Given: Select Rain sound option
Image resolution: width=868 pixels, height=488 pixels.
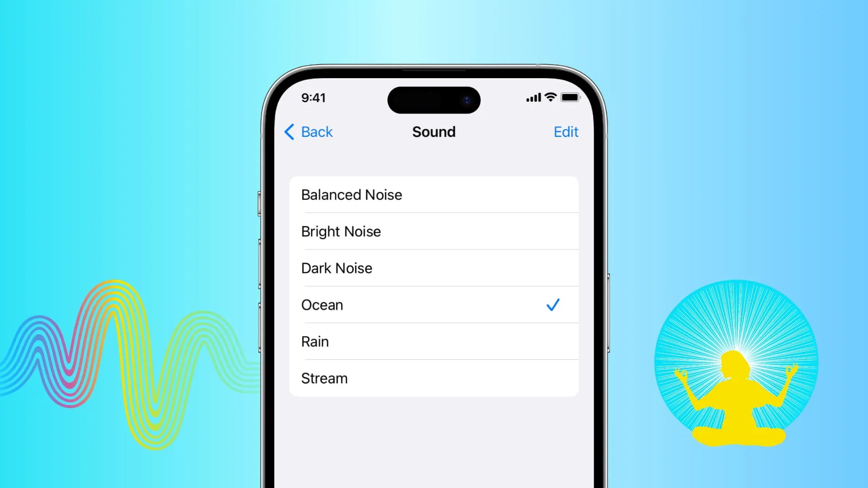Looking at the screenshot, I should tap(434, 341).
